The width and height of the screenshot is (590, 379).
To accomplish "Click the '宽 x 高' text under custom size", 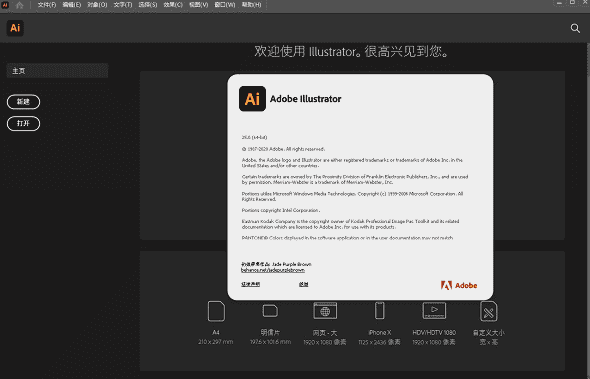I will [x=488, y=342].
